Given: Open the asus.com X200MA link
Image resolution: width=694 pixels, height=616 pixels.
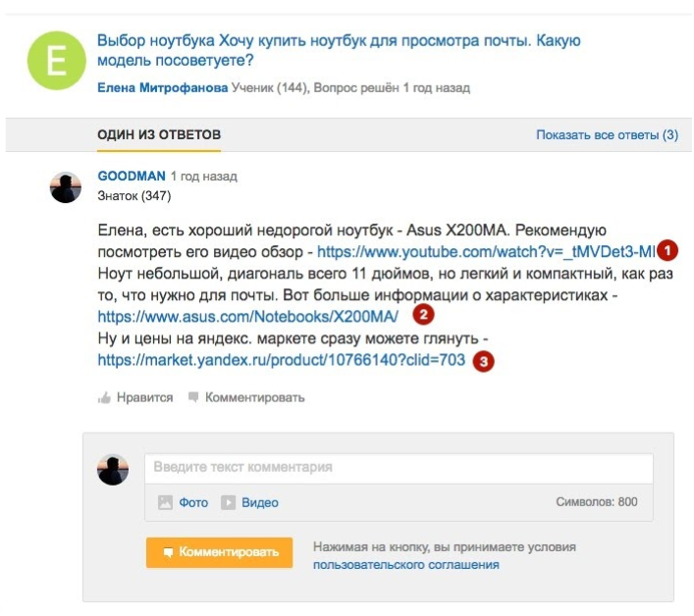Looking at the screenshot, I should click(248, 316).
